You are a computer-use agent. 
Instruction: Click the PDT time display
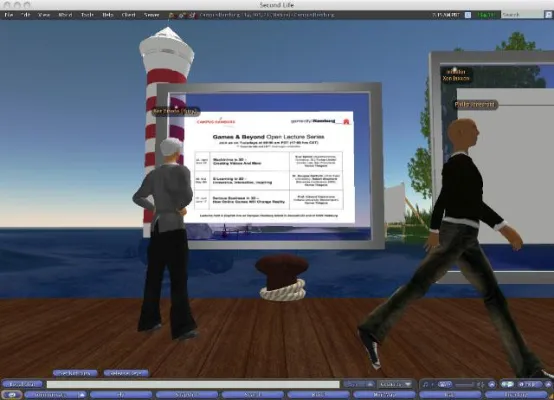[x=446, y=15]
